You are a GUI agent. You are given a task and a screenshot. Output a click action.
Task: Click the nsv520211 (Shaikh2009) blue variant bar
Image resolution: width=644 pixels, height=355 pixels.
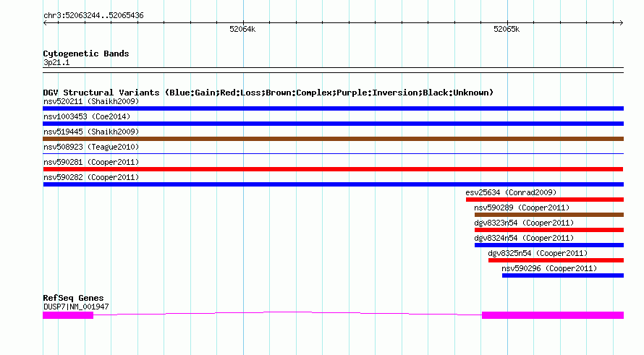[333, 108]
